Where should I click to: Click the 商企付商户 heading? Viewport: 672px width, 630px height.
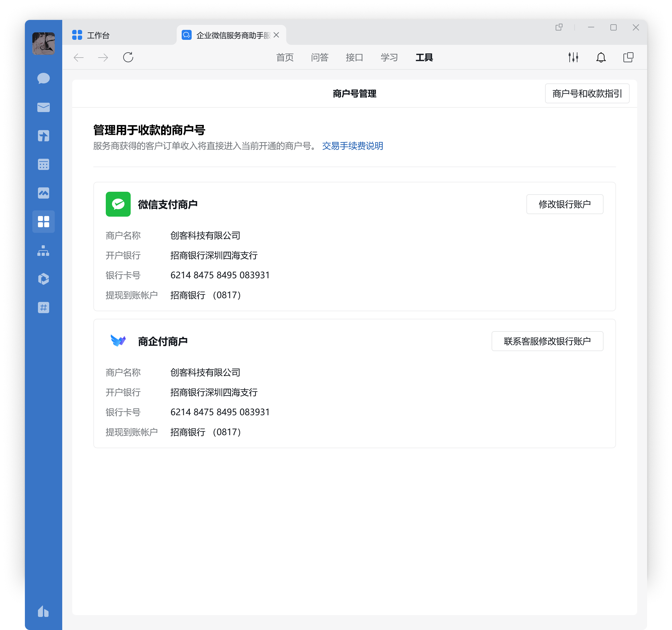[162, 341]
